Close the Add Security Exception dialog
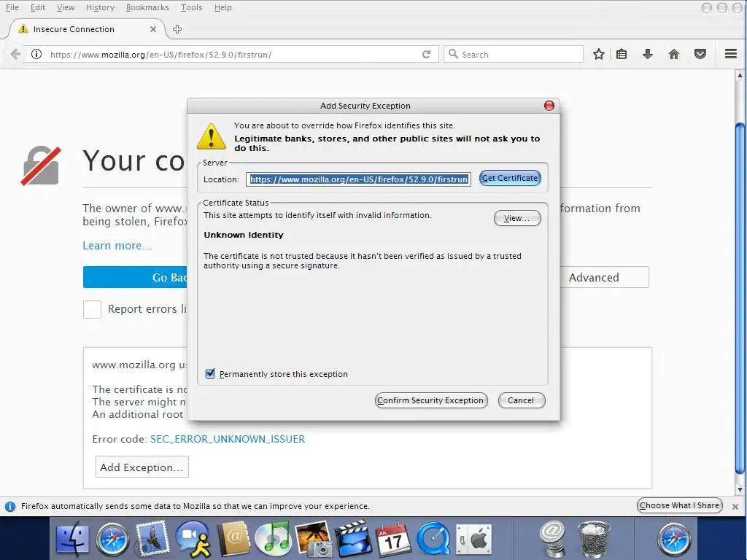This screenshot has height=560, width=747. coord(549,106)
